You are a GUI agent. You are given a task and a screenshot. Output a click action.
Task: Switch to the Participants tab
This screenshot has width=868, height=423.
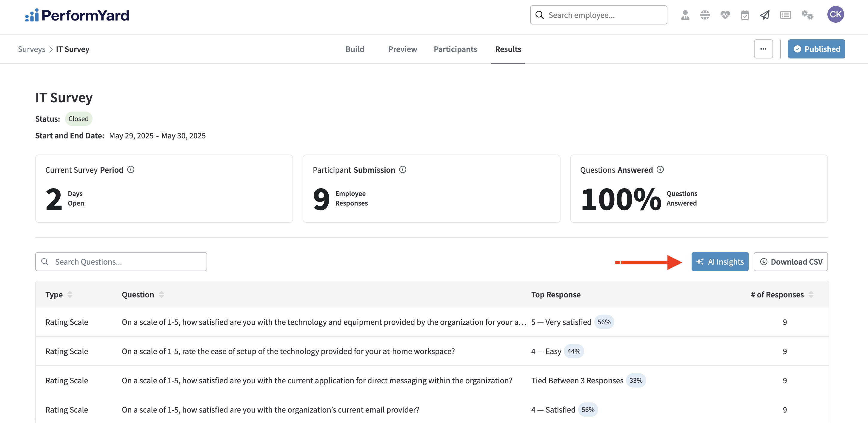point(455,49)
